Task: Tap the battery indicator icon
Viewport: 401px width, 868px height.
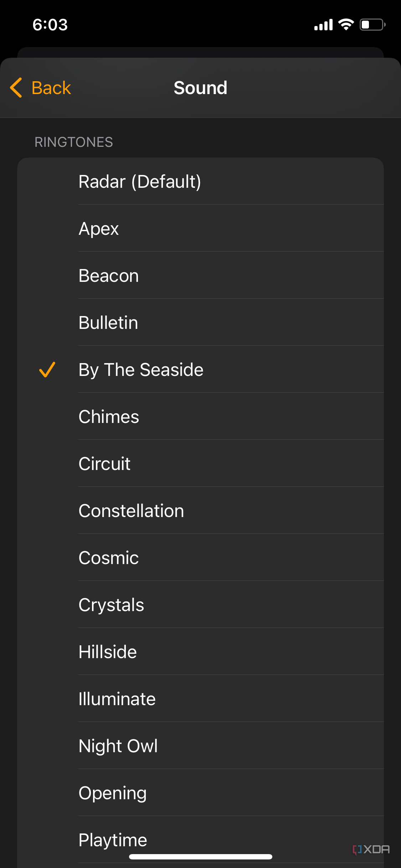Action: pos(372,25)
